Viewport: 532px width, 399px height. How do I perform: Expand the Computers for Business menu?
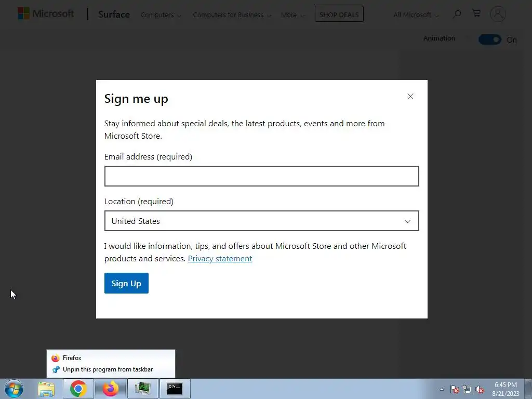coord(232,15)
